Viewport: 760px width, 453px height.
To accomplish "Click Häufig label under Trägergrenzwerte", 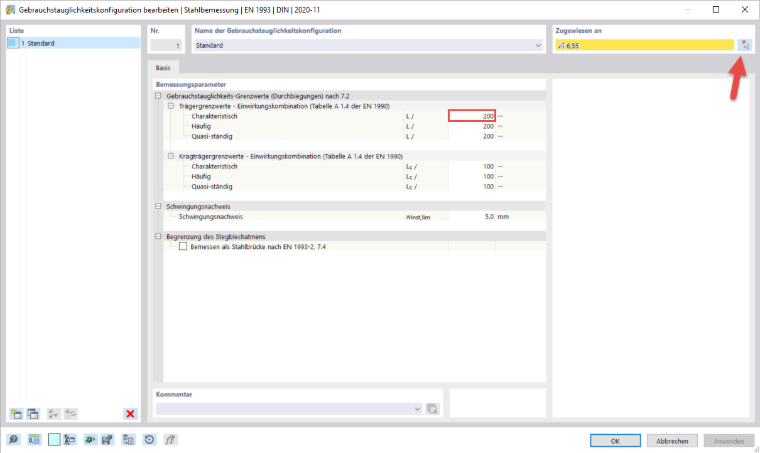I will click(x=201, y=126).
